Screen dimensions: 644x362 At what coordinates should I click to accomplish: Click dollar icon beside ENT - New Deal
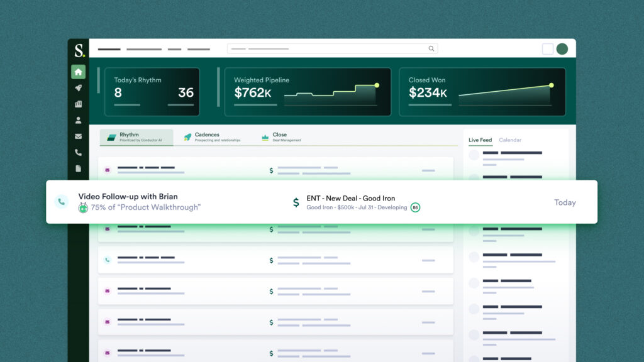296,202
